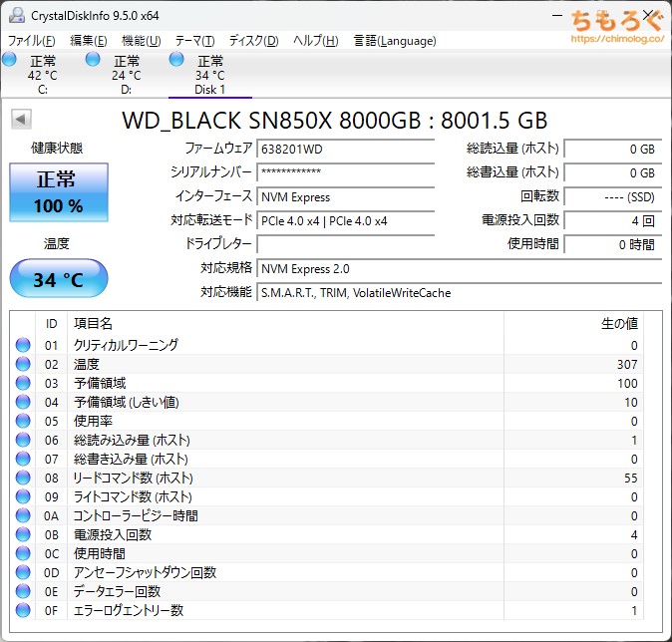
Task: Click the 使用時間 0 時間 value
Action: pos(613,244)
